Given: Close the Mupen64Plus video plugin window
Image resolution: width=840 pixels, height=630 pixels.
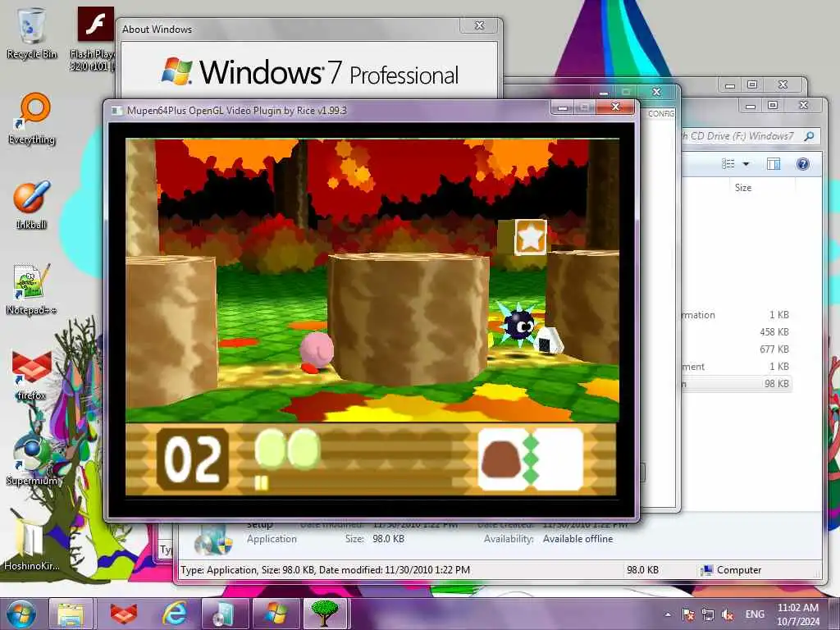Looking at the screenshot, I should [615, 107].
